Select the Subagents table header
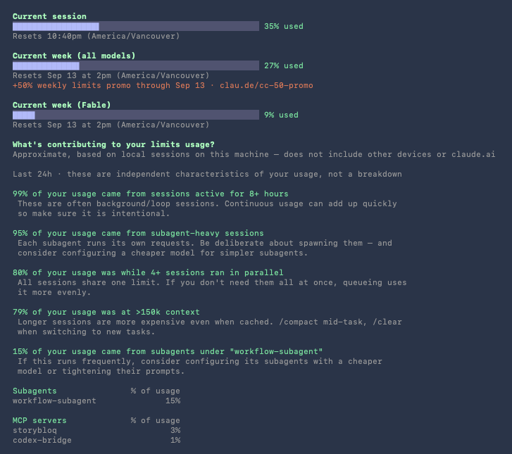 click(96, 391)
